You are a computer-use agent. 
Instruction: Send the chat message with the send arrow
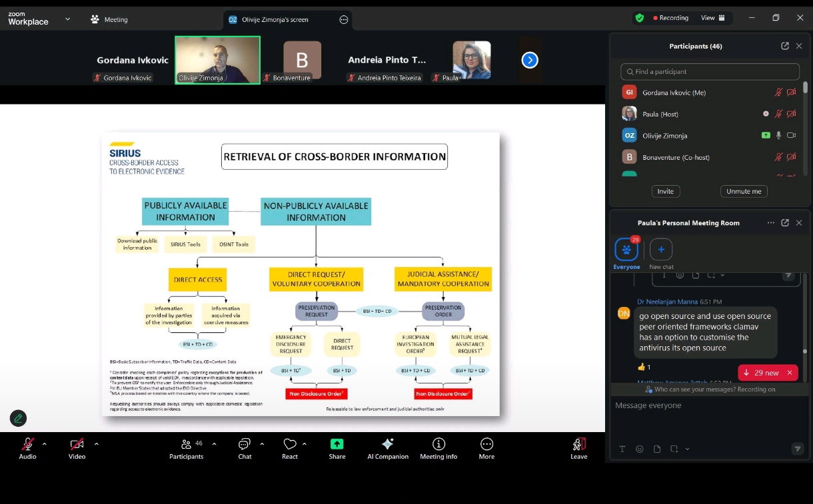797,449
